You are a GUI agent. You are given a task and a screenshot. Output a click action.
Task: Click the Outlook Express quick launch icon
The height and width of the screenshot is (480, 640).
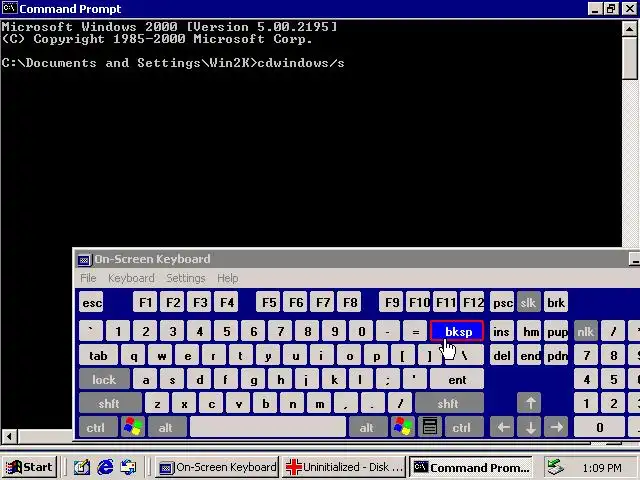(x=129, y=467)
